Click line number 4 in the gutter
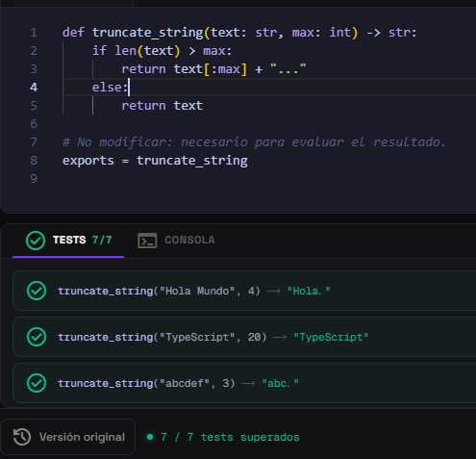 (34, 88)
